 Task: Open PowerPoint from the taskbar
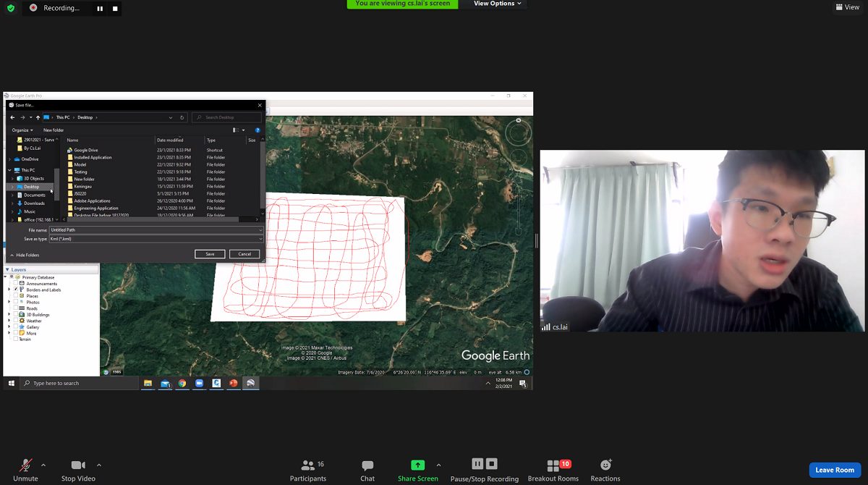234,383
